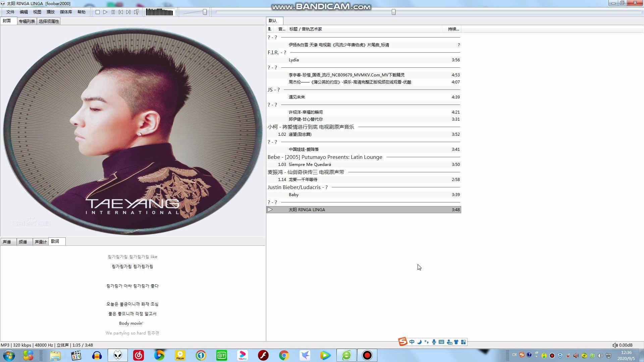Image resolution: width=644 pixels, height=362 pixels.
Task: Select the track 伊扬&白雪 天缘
Action: [x=364, y=45]
